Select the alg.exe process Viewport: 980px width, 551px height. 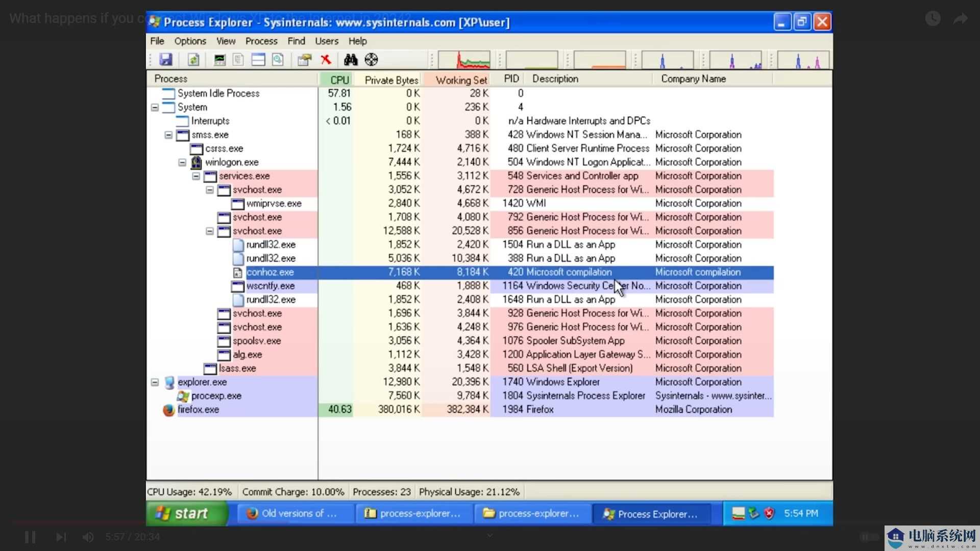(x=460, y=355)
